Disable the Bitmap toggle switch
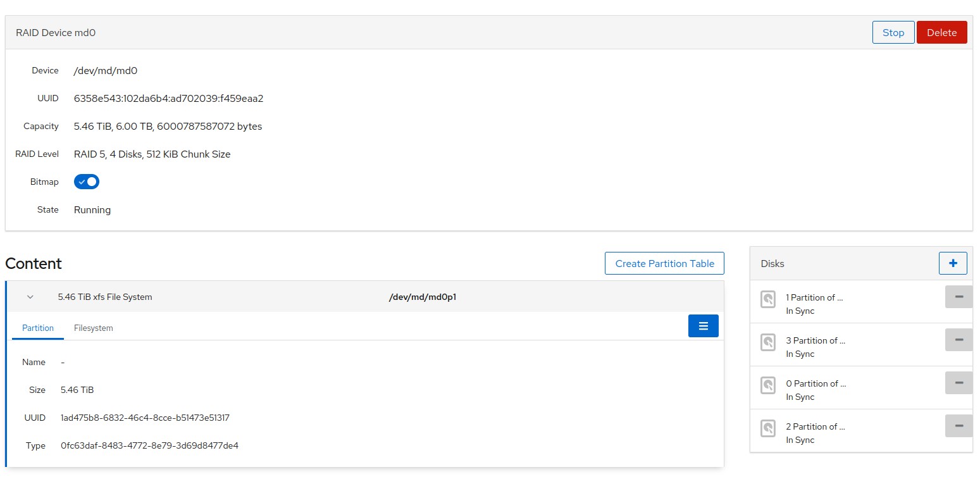980x479 pixels. point(87,182)
